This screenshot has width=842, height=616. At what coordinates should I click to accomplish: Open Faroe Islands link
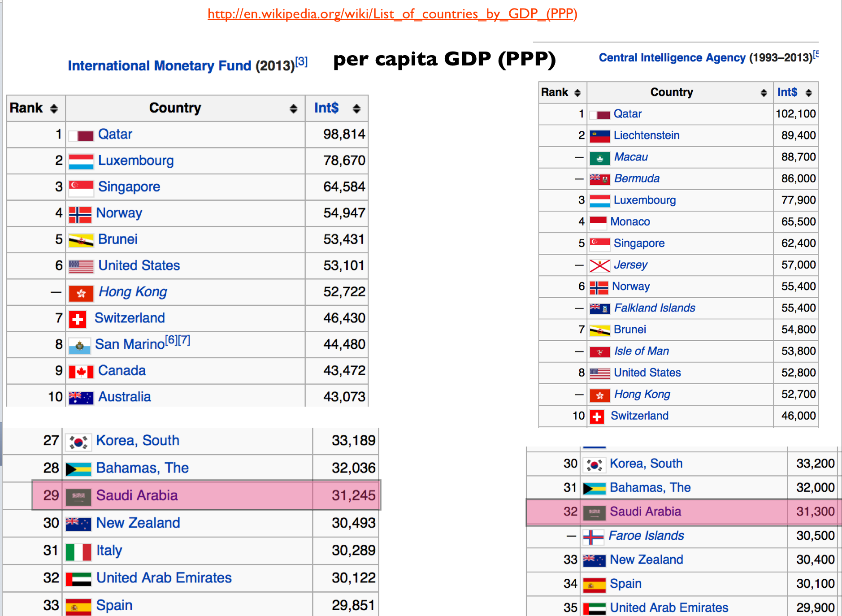click(646, 536)
